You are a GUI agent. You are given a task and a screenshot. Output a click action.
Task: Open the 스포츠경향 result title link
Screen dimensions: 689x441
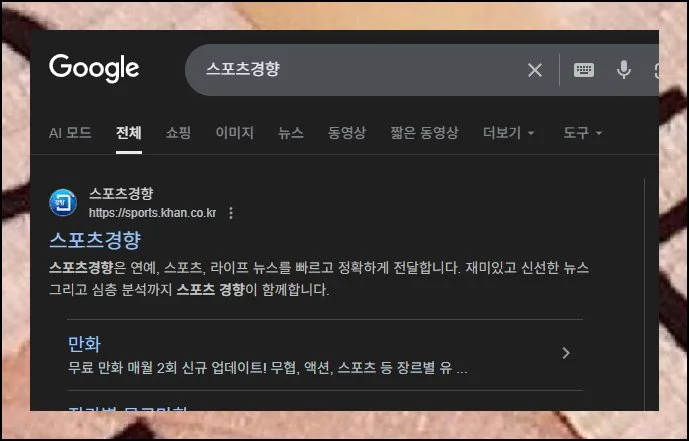coord(95,240)
